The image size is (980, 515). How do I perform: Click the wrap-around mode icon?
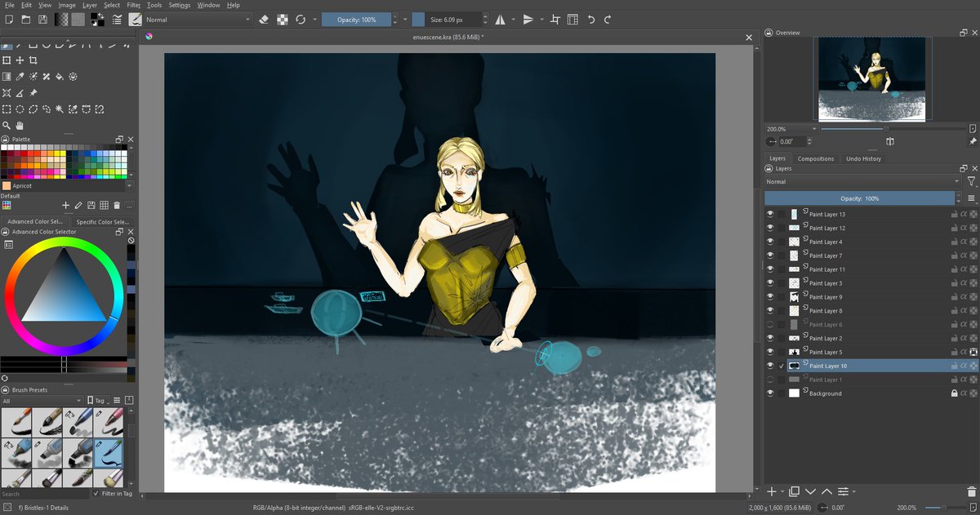pos(555,19)
